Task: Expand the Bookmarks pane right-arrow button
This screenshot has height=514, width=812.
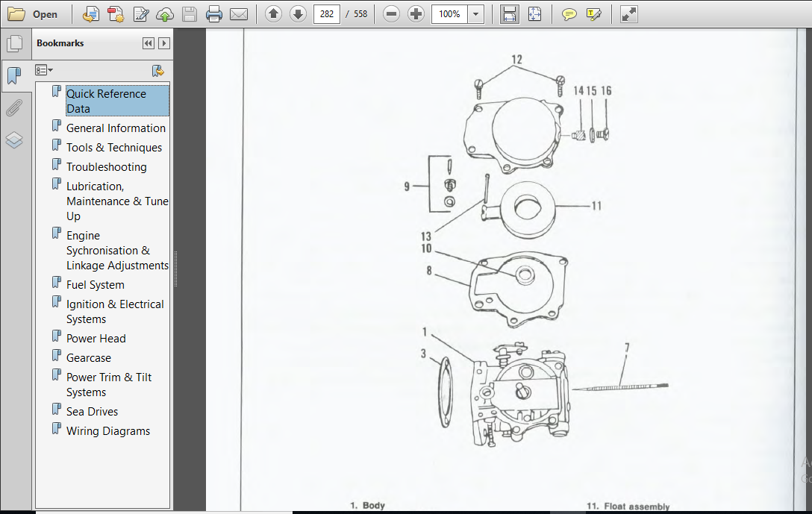Action: click(164, 43)
